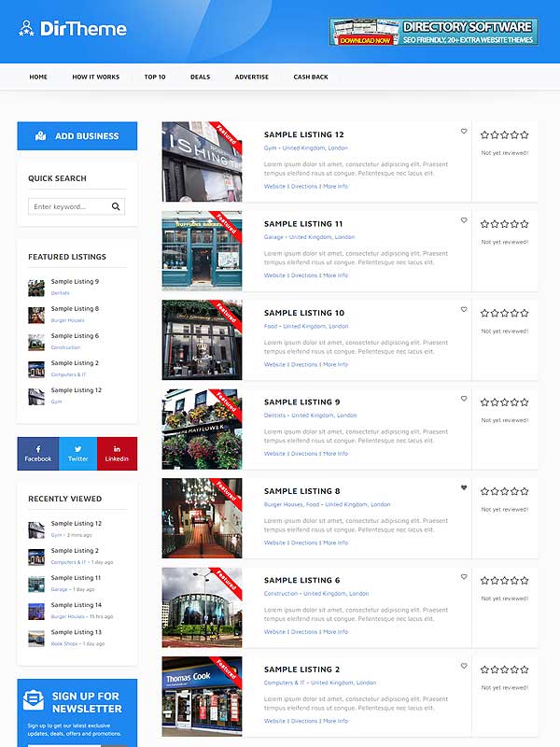Image resolution: width=560 pixels, height=747 pixels.
Task: Open the How It Works menu item
Action: [x=95, y=78]
